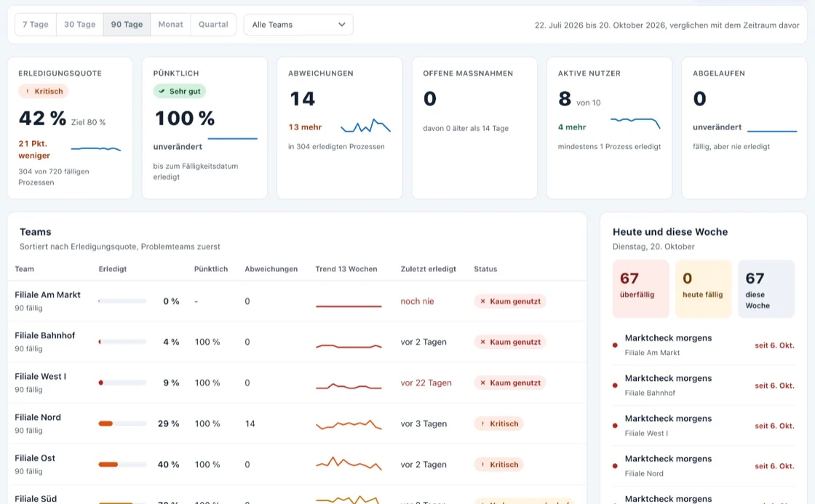This screenshot has height=504, width=815.
Task: Click the trend sparkline for Filiale Ost
Action: coord(349,463)
